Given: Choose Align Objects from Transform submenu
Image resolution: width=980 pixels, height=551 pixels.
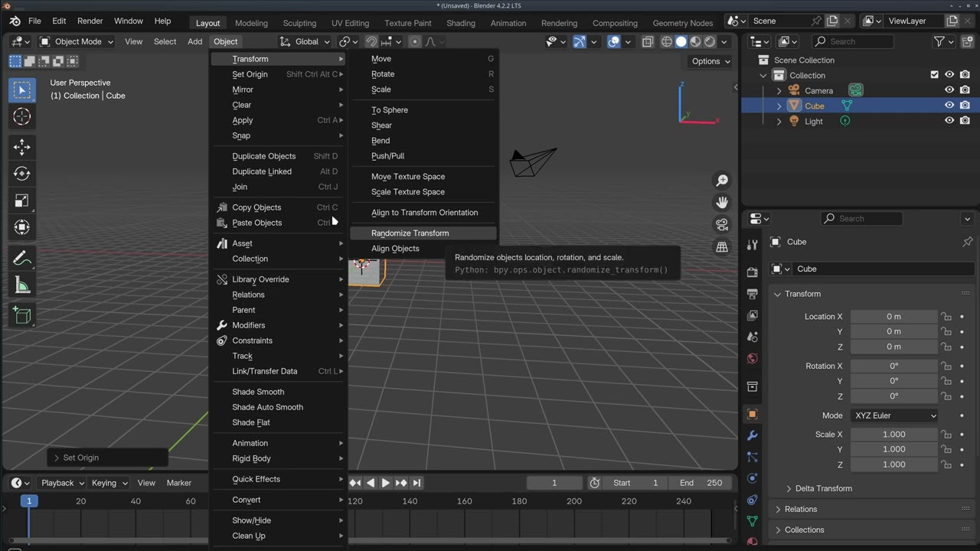Looking at the screenshot, I should 423,249.
